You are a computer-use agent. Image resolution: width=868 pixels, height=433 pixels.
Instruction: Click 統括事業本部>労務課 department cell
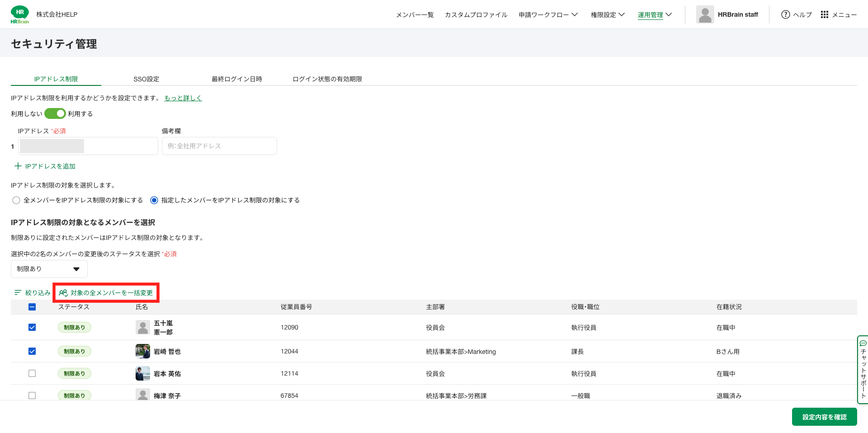point(456,395)
